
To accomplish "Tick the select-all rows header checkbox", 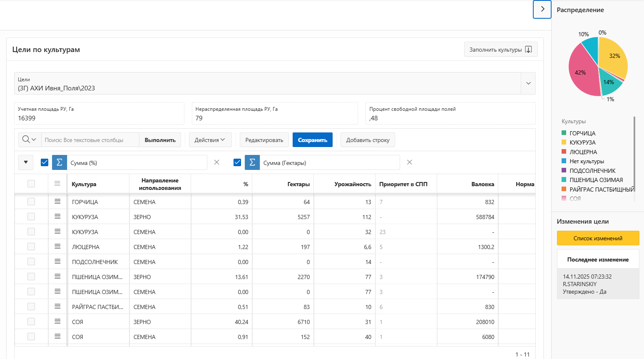I will [x=31, y=184].
